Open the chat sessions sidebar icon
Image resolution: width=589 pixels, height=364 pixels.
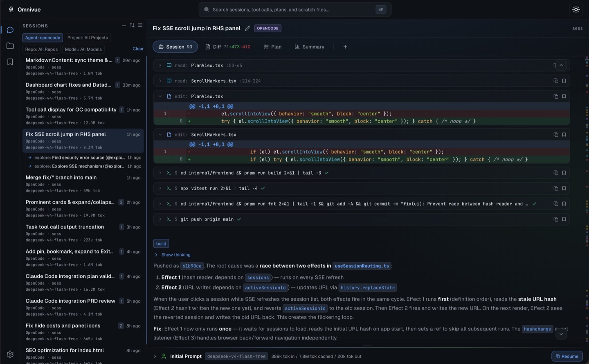click(x=10, y=30)
